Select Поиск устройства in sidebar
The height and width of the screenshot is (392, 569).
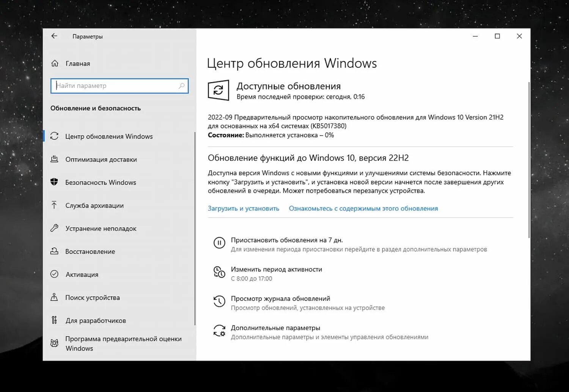93,298
